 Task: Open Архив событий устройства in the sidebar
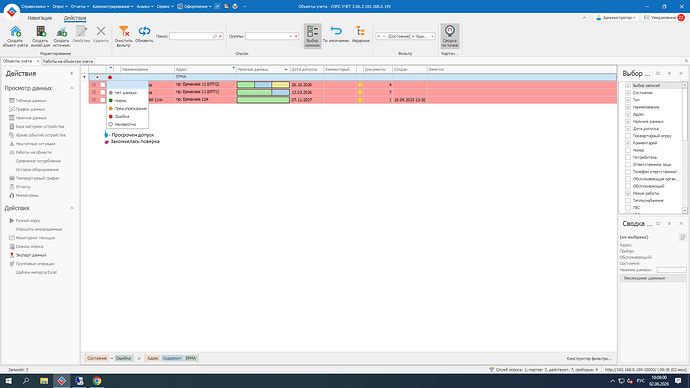coord(40,135)
